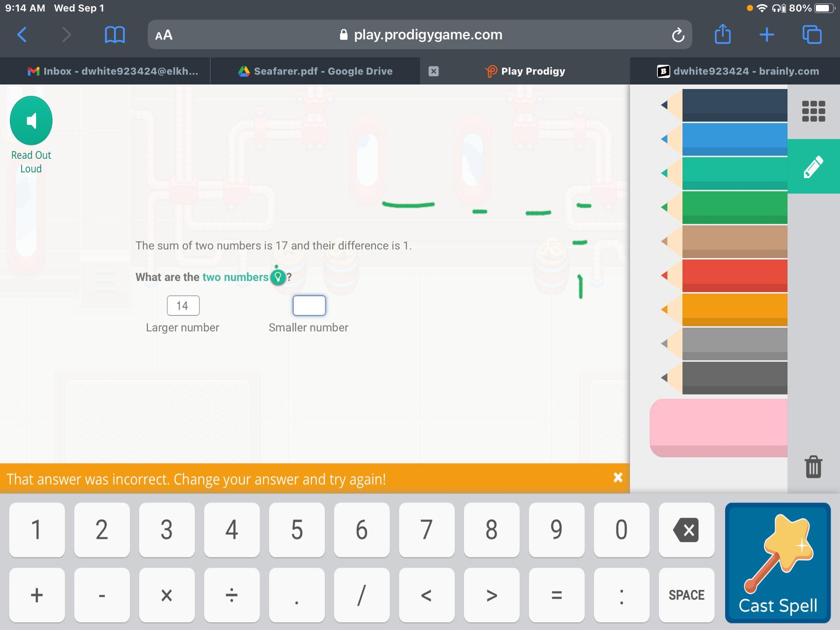Click the Smaller number input box
This screenshot has width=840, height=630.
(309, 306)
